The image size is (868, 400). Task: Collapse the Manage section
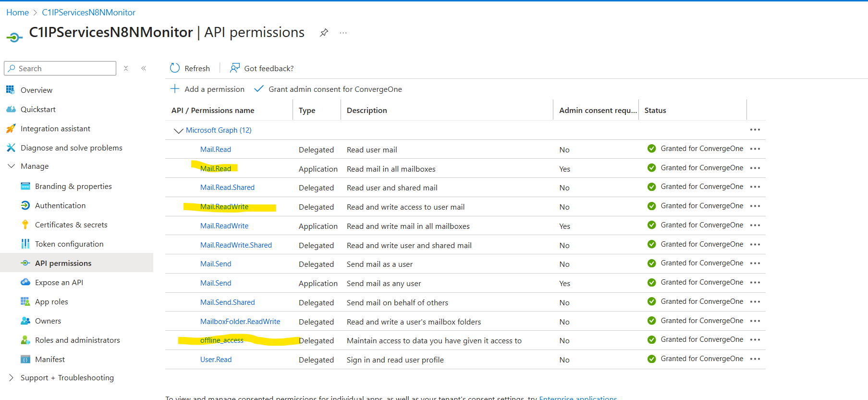(x=12, y=166)
